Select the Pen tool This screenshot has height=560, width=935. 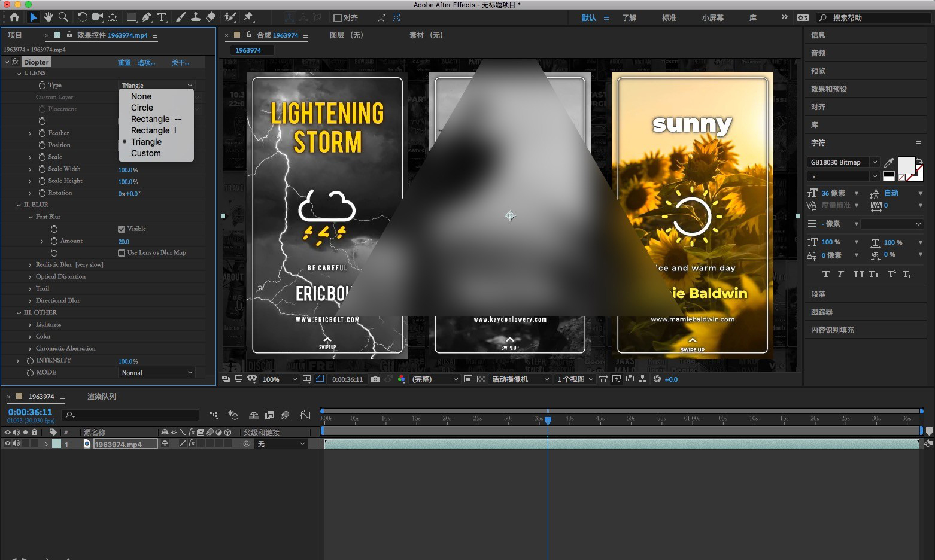pos(147,17)
